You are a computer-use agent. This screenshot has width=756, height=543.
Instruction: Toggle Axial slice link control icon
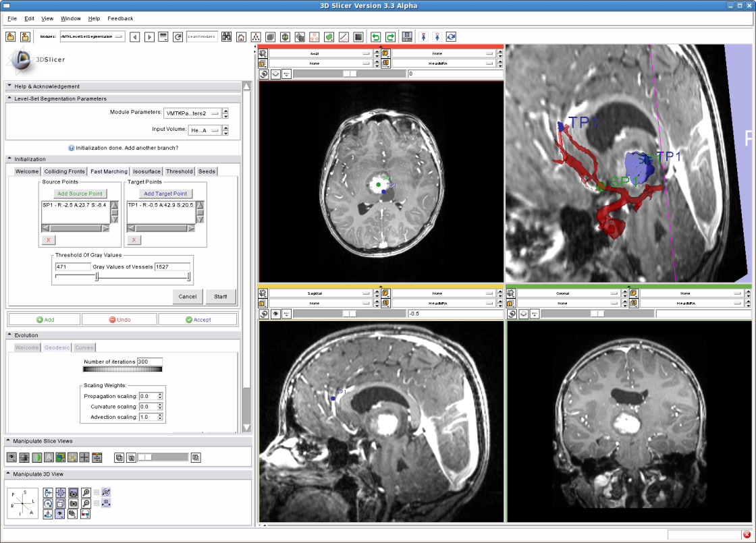(264, 74)
